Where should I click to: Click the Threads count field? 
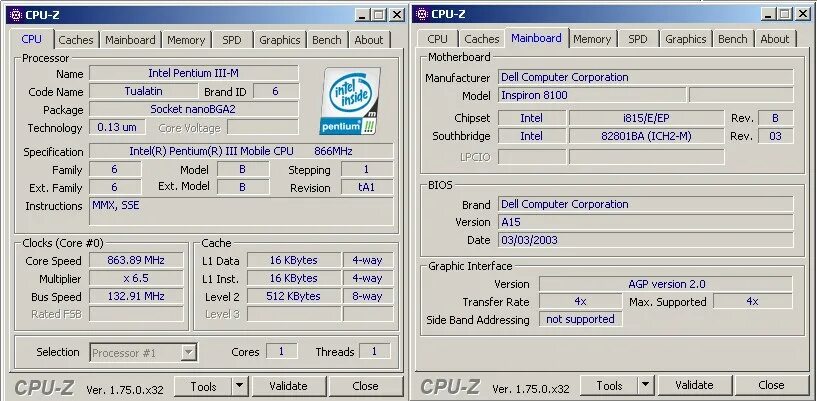[374, 352]
